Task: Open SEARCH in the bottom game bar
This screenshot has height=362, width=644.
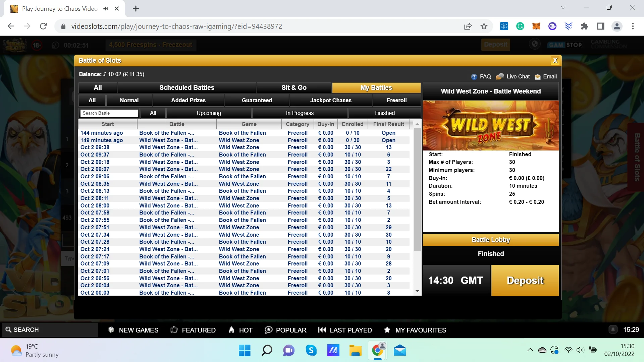Action: [50, 330]
